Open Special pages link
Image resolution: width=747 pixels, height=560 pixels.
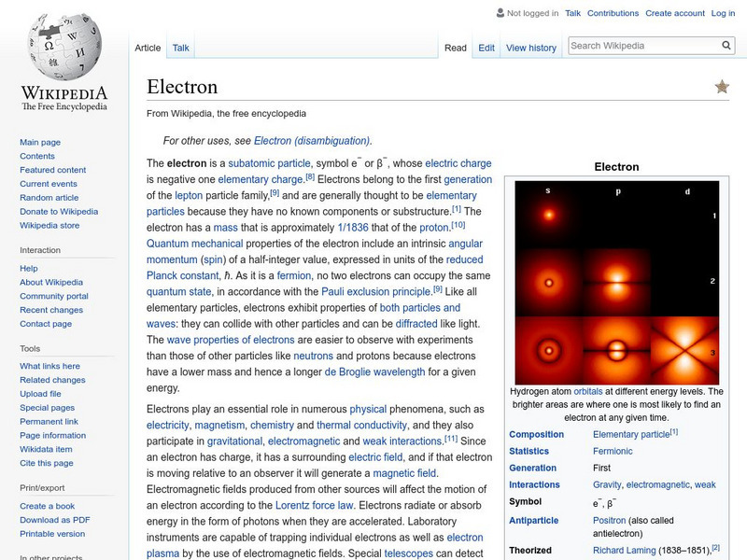click(48, 407)
